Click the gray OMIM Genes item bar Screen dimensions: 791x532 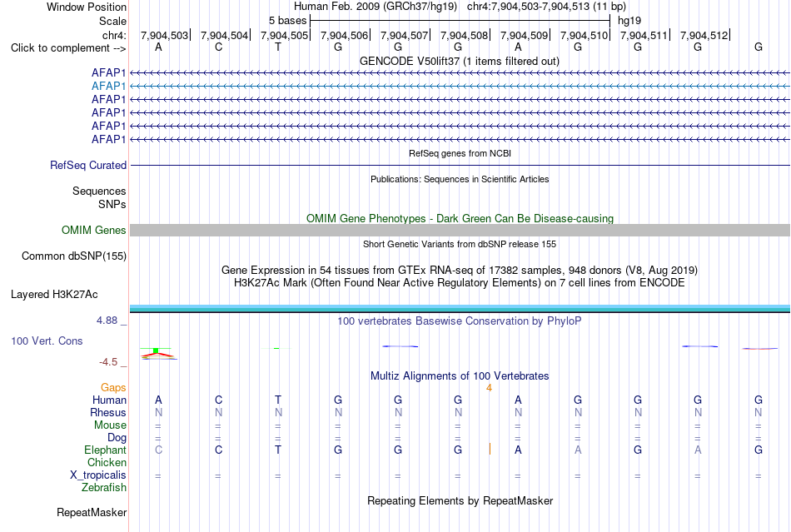460,231
